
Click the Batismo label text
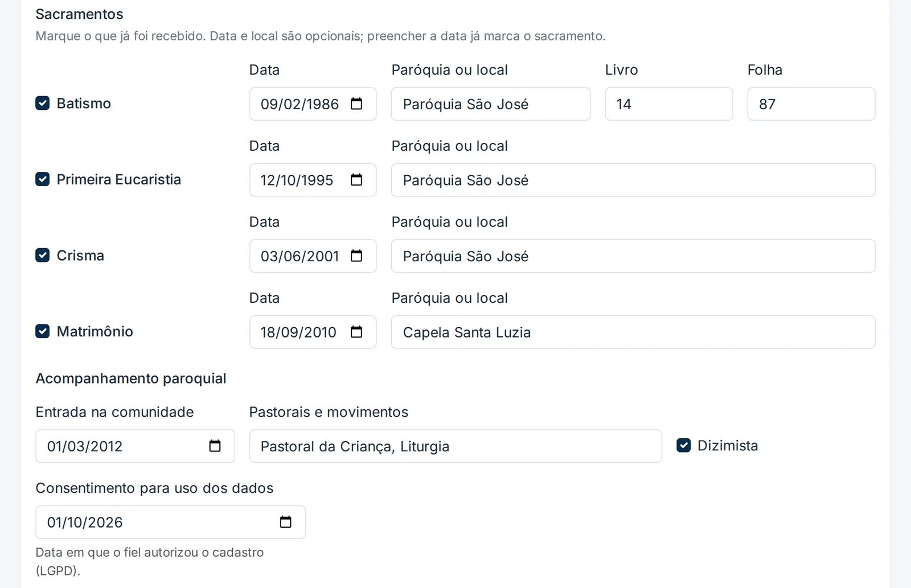click(84, 104)
